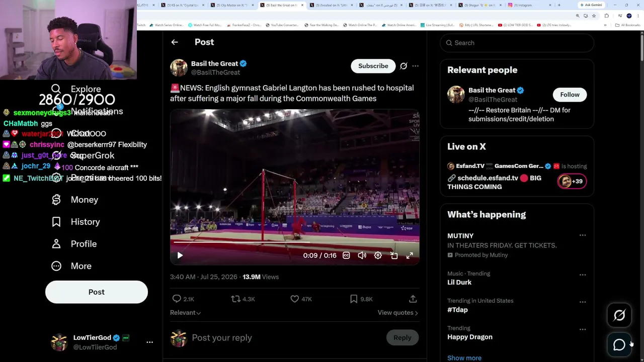The height and width of the screenshot is (362, 644).
Task: Open the floating Messages chat button
Action: point(619,344)
